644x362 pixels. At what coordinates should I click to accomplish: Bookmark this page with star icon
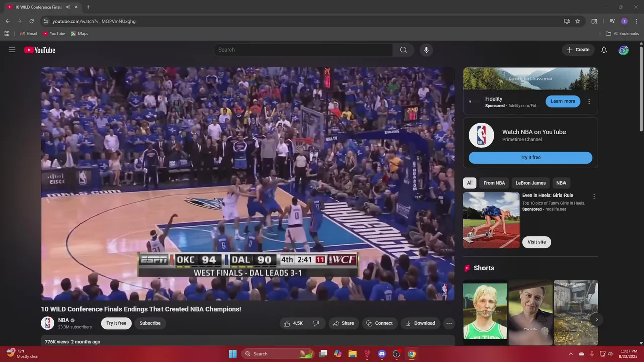[x=578, y=21]
